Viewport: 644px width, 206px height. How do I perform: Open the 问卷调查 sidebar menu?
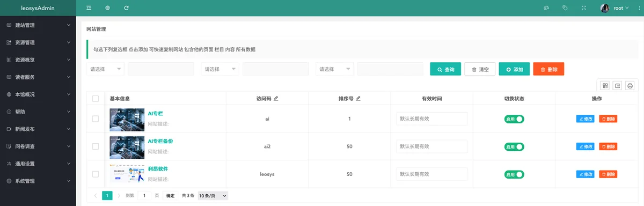[x=38, y=146]
